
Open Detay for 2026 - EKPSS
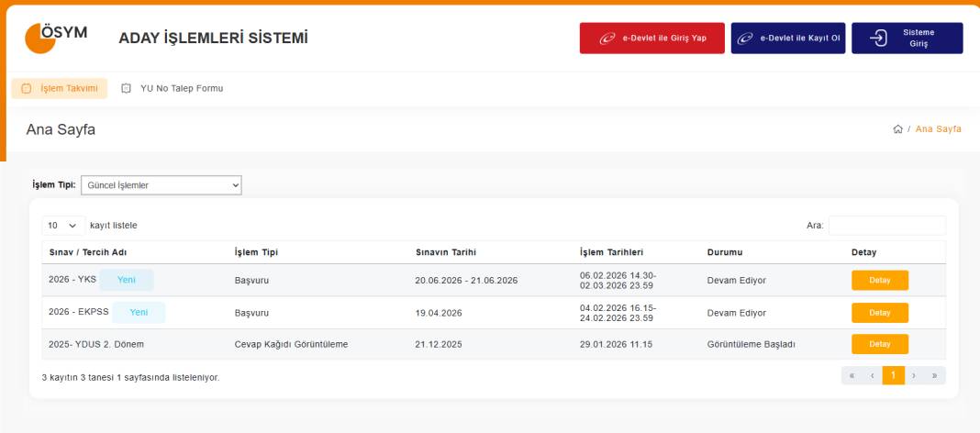(x=879, y=313)
